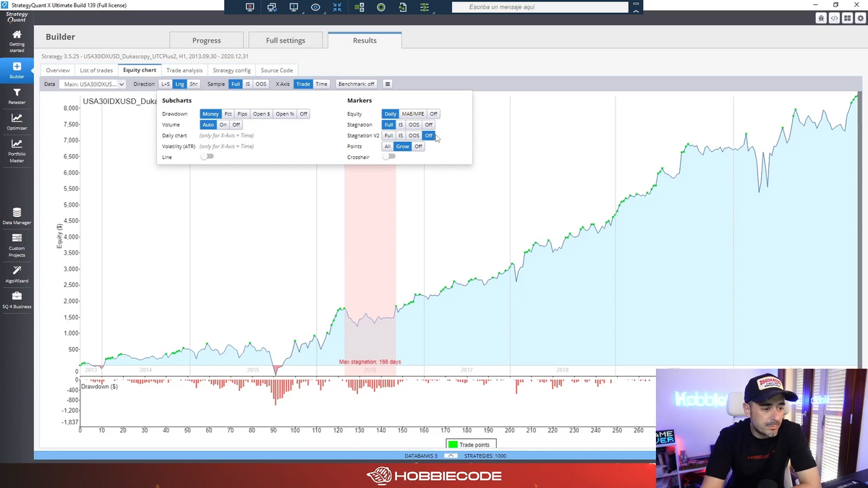
Task: Set X Axis to Time
Action: coord(322,84)
